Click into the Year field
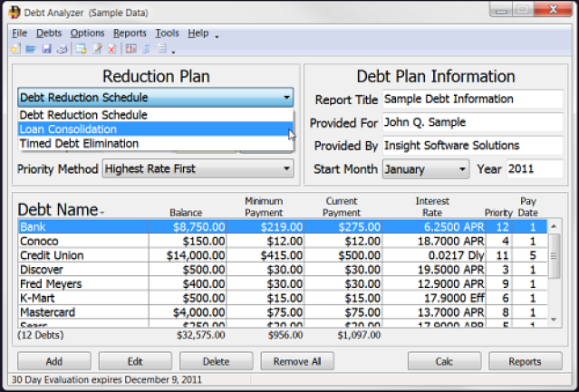The width and height of the screenshot is (579, 392). click(535, 169)
